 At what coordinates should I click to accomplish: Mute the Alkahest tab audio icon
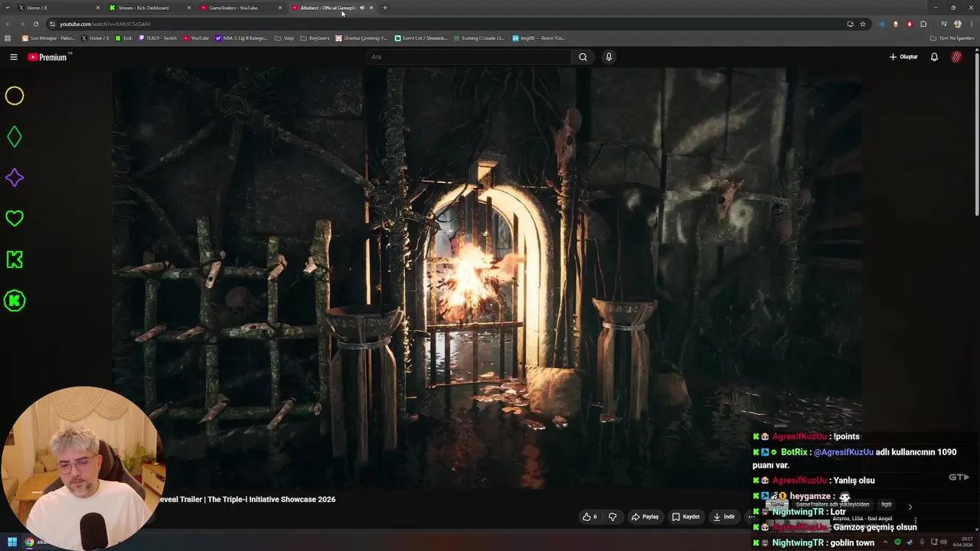click(362, 8)
